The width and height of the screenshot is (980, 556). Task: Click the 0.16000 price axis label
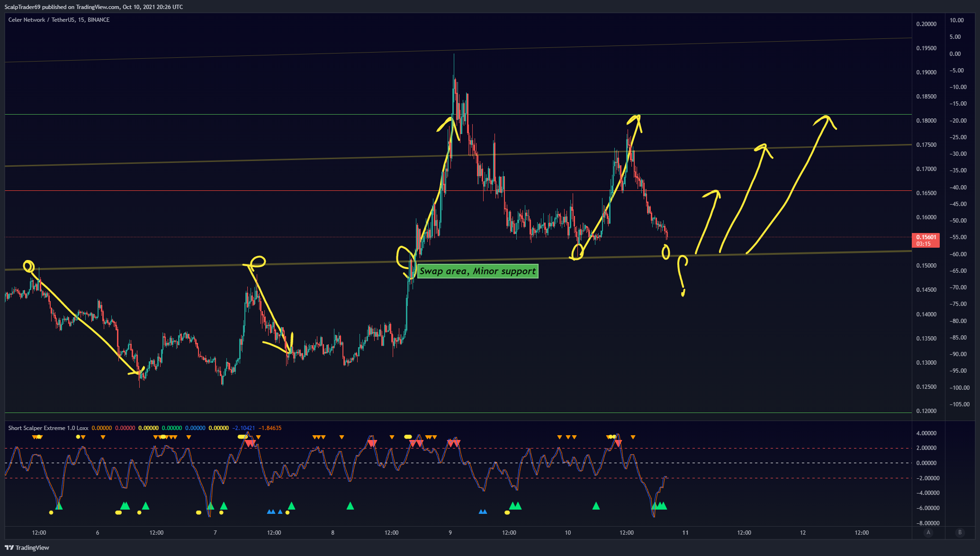click(926, 217)
